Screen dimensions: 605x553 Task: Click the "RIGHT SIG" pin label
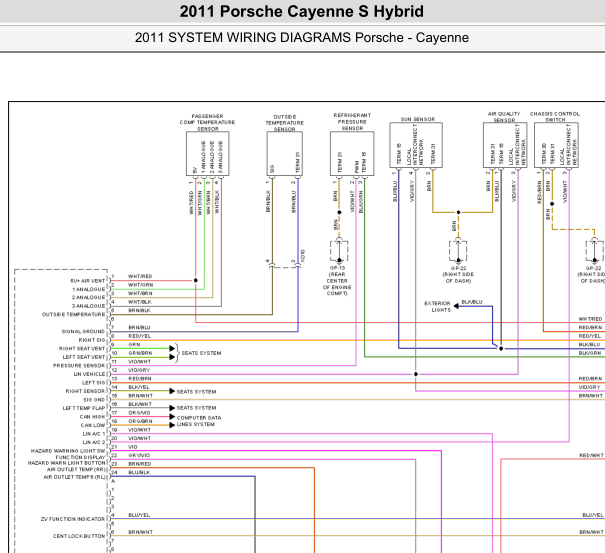[92, 340]
